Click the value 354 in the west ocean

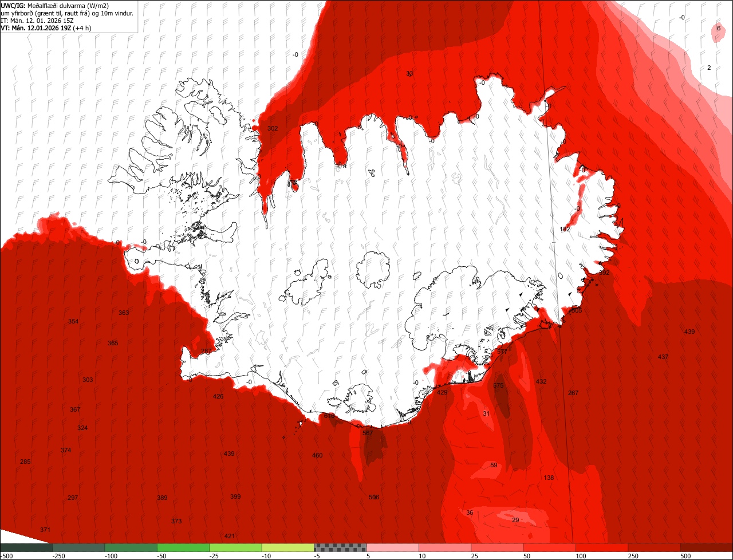73,321
